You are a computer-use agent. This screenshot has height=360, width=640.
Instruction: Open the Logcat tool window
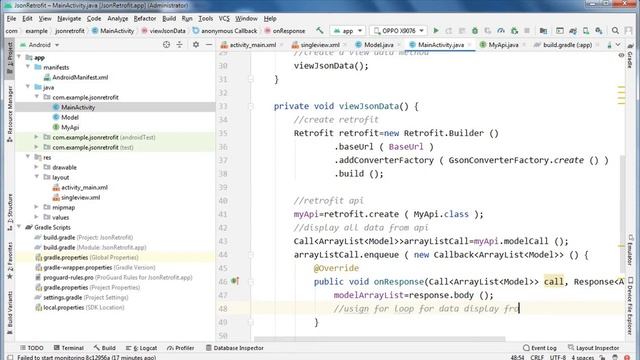click(x=141, y=348)
